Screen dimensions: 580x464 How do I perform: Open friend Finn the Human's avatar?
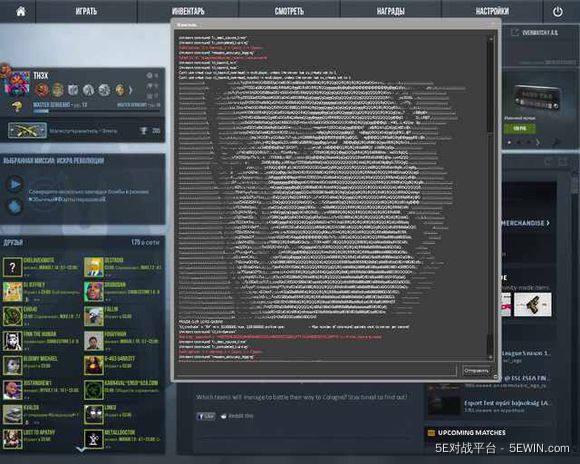click(12, 341)
